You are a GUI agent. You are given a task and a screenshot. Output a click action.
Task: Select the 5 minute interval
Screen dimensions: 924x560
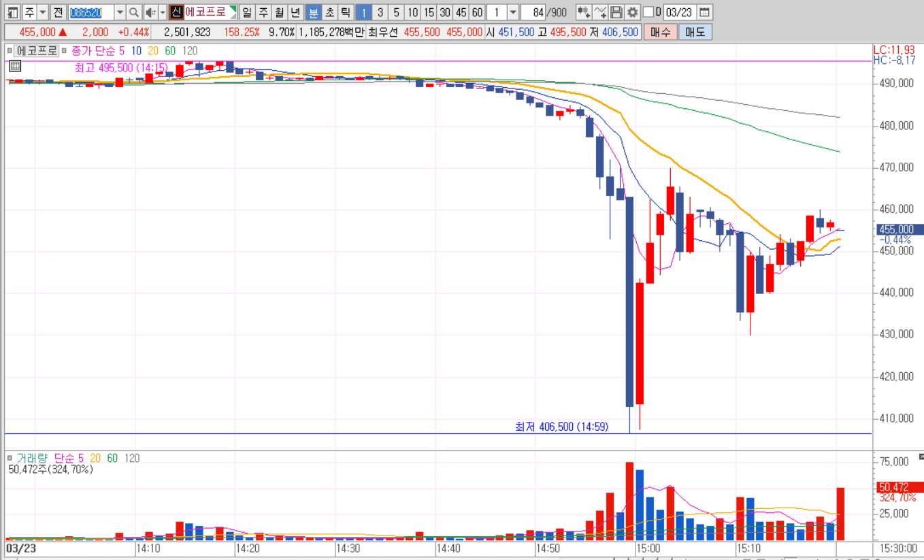click(x=396, y=12)
